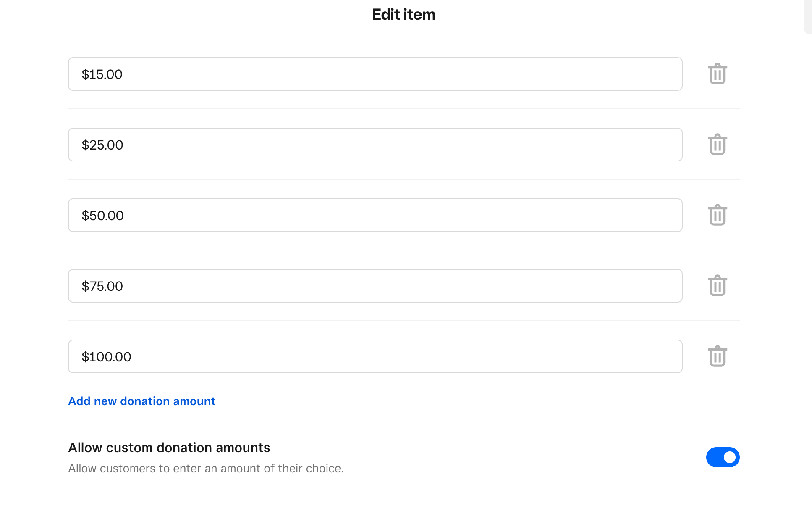This screenshot has height=506, width=812.
Task: Disable Allow custom donation amounts toggle
Action: tap(723, 457)
